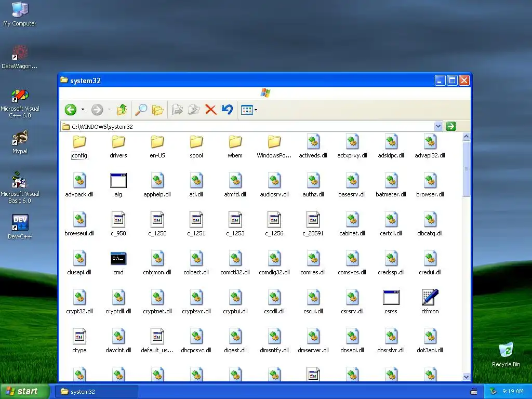Viewport: 532px width, 399px height.
Task: Click the blue Undo arrow
Action: 227,110
